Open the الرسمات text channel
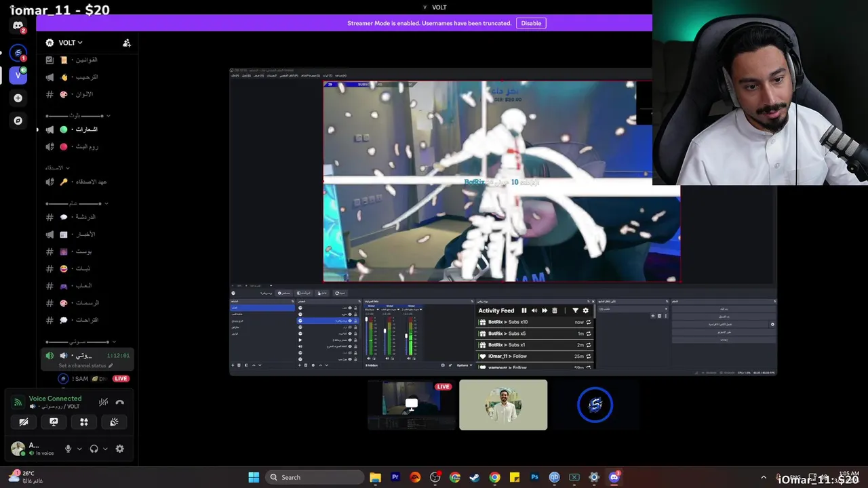 coord(87,303)
